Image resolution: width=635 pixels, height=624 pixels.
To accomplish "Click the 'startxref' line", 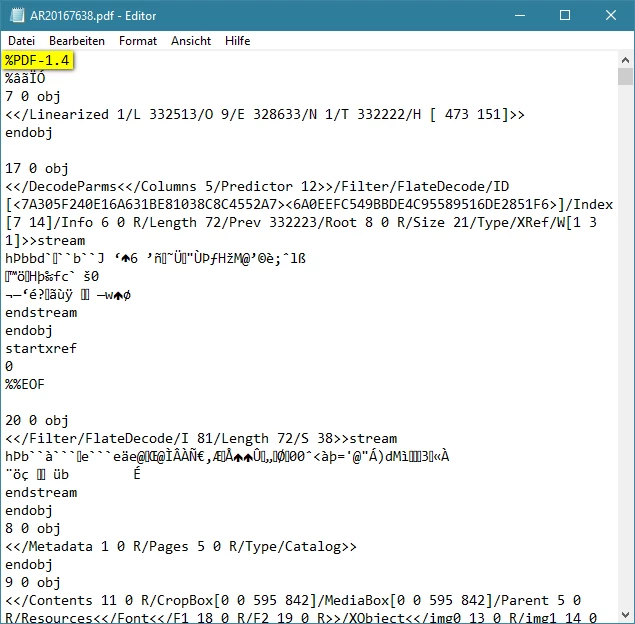I will tap(41, 348).
